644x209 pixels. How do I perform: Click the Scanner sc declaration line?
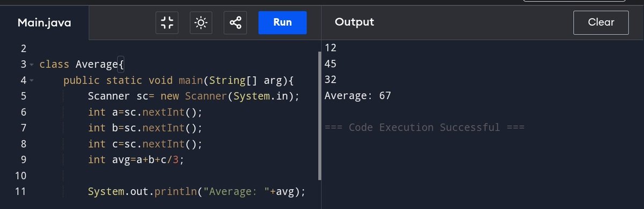pyautogui.click(x=194, y=97)
